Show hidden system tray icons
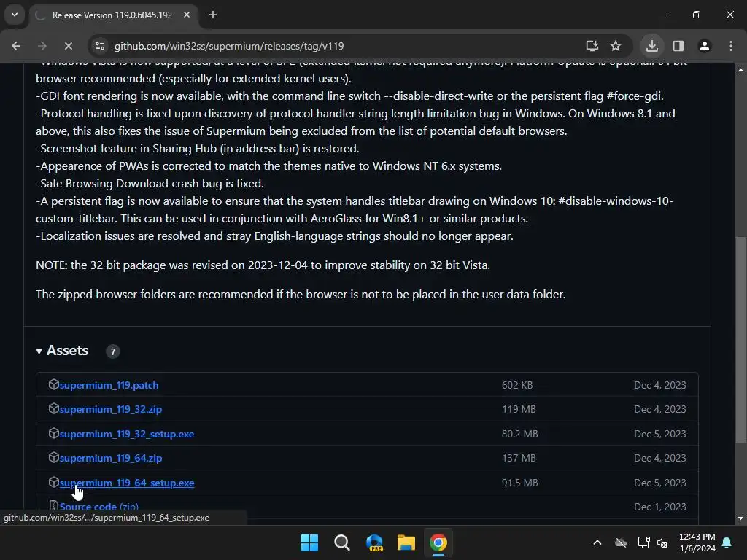This screenshot has width=747, height=560. [x=597, y=542]
